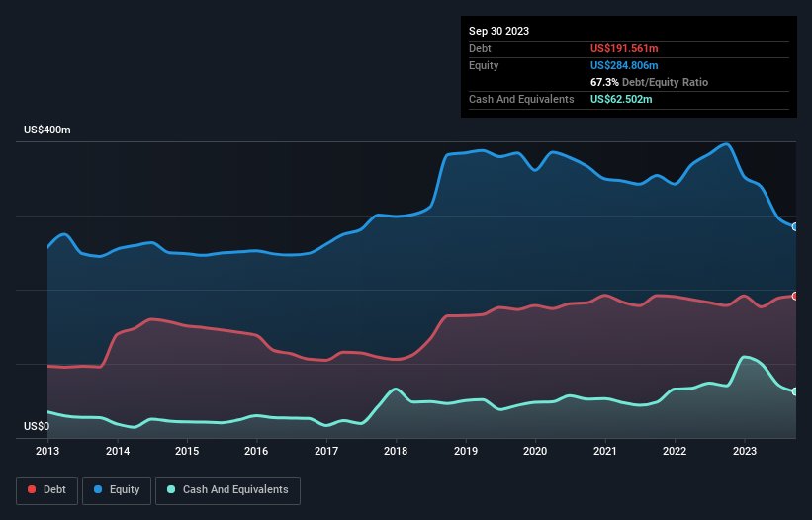Select the 2020 axis label

[535, 451]
